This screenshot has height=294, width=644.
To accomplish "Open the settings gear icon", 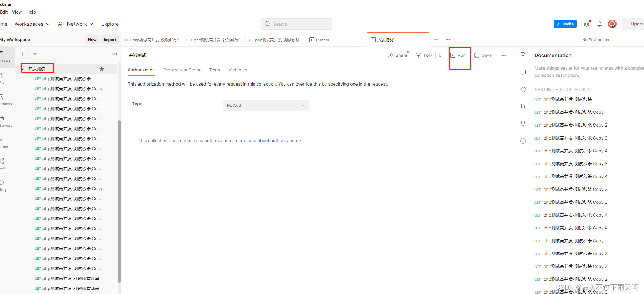I will pyautogui.click(x=587, y=24).
